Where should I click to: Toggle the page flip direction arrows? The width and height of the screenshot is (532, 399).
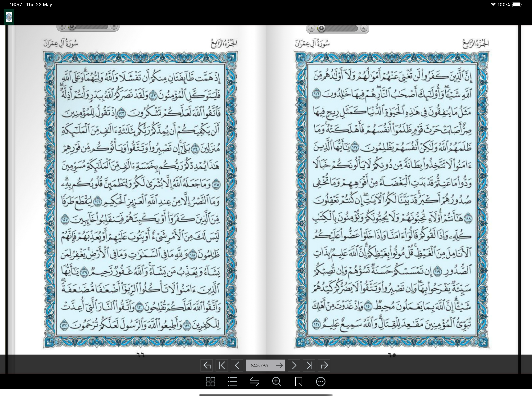254,382
